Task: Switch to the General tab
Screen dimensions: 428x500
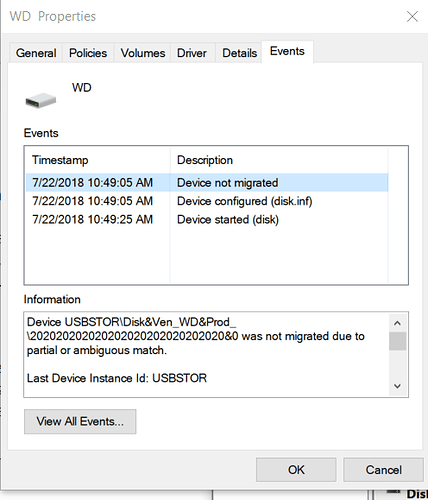Action: (36, 53)
